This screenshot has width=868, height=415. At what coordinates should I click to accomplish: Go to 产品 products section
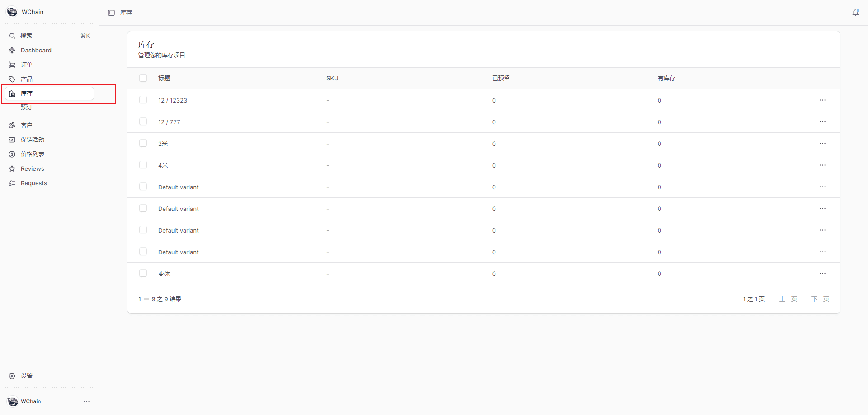[26, 79]
